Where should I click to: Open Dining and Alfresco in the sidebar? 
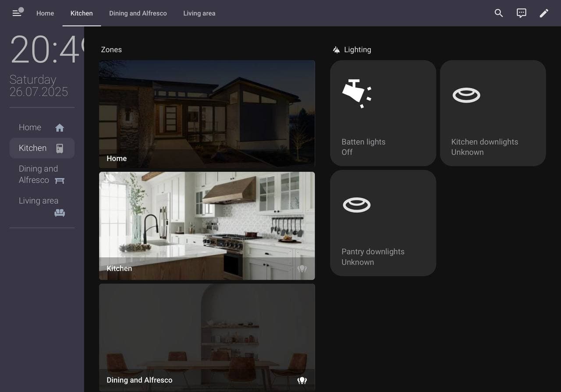pyautogui.click(x=42, y=175)
